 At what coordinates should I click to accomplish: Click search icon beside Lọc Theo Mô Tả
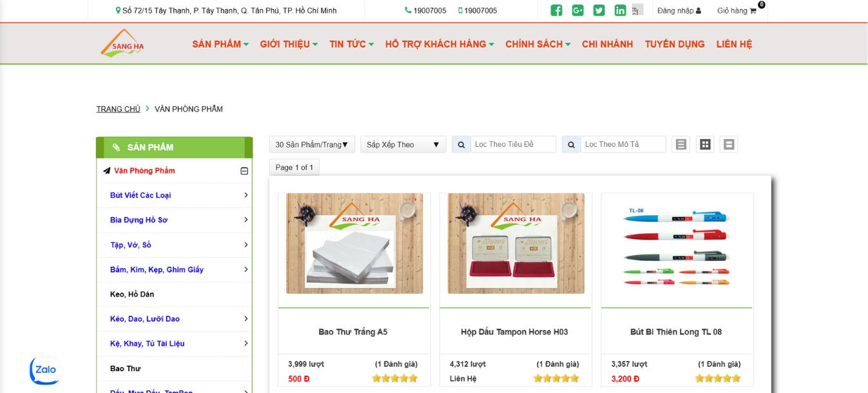coord(571,144)
